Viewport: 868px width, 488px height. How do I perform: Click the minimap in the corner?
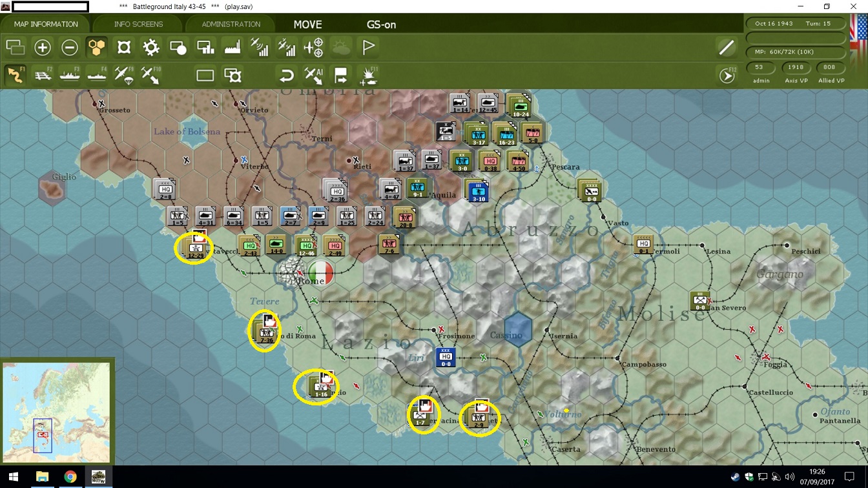[x=56, y=412]
